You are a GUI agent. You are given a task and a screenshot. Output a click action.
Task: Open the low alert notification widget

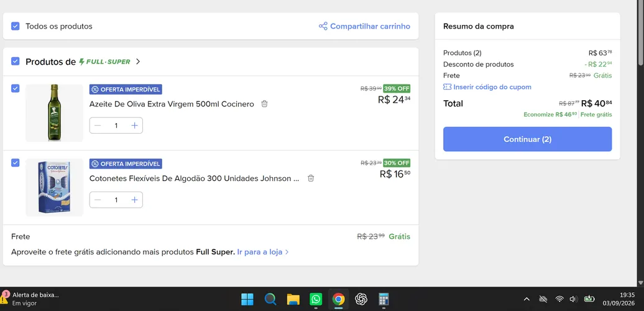(x=30, y=299)
